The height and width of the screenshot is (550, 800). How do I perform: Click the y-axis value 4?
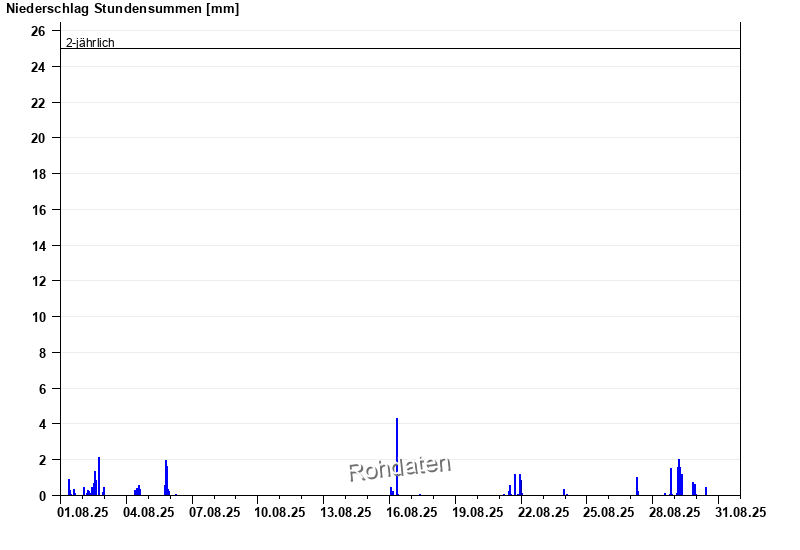tap(42, 424)
